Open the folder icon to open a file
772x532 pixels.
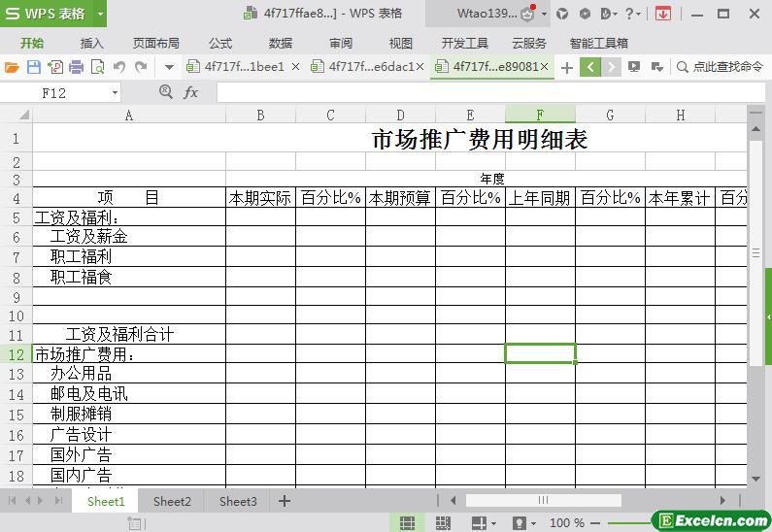click(12, 67)
